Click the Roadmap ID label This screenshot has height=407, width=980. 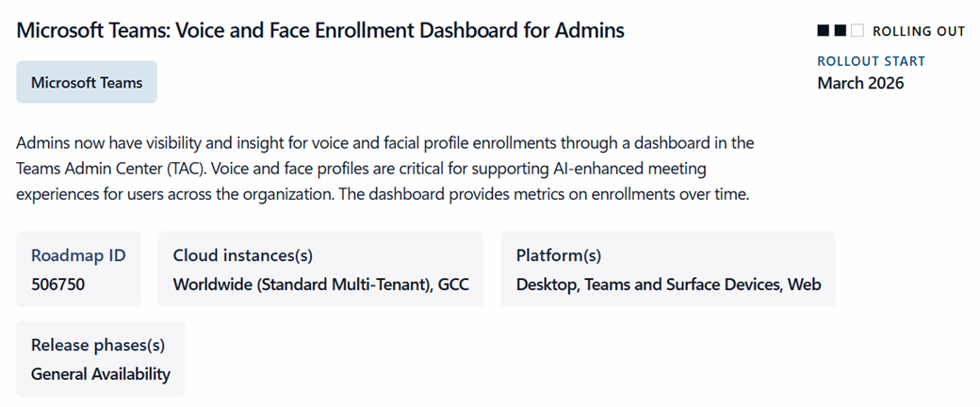coord(78,255)
